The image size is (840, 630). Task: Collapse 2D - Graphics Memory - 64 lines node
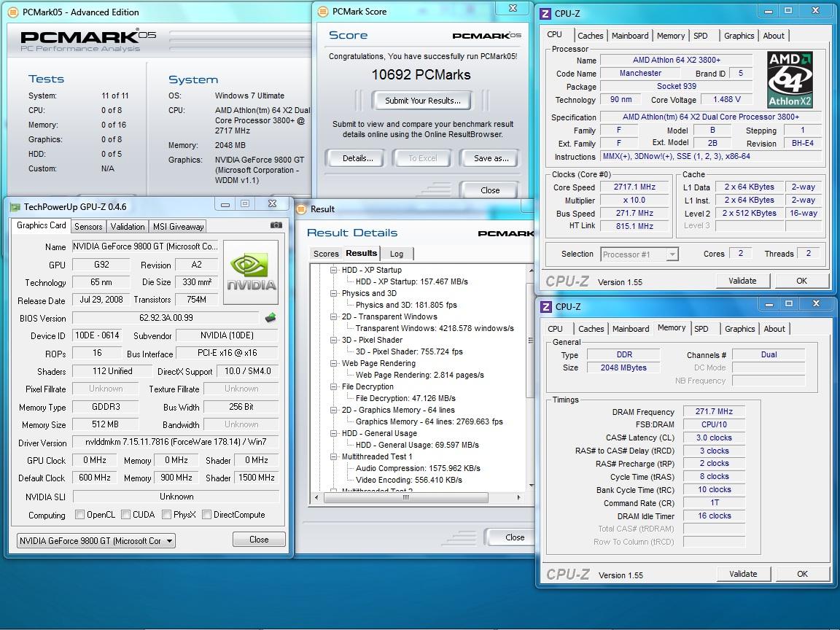[x=334, y=410]
